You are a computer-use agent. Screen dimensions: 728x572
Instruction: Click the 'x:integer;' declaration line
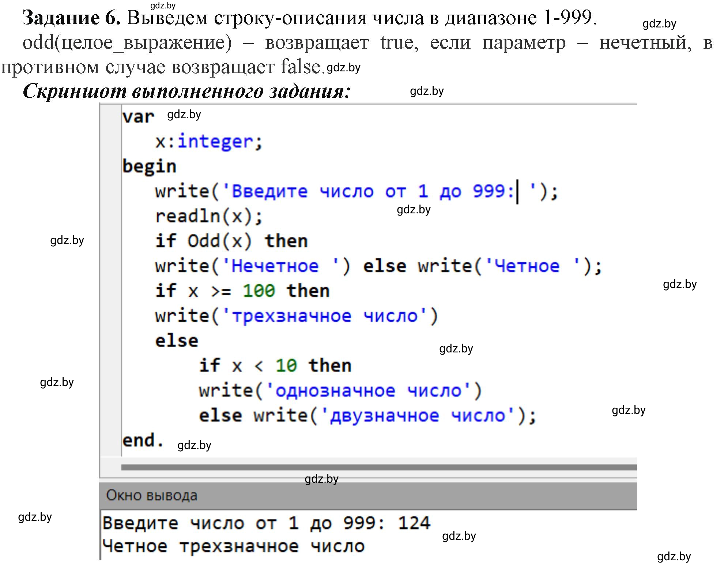[x=209, y=142]
